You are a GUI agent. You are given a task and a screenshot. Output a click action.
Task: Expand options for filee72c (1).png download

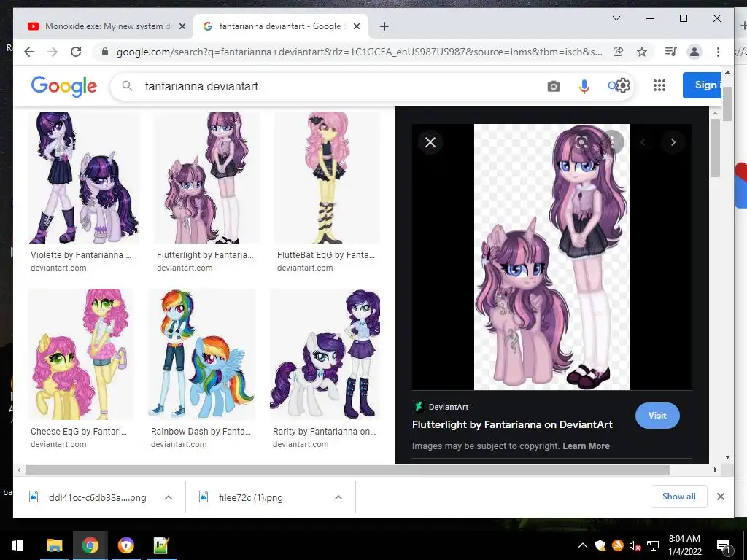(338, 497)
